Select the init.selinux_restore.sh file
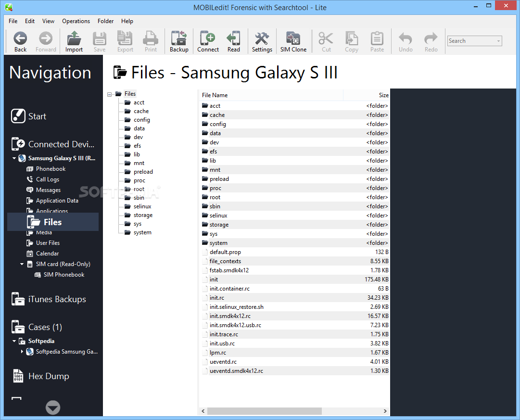Screen dimensions: 520x420 pos(294,306)
